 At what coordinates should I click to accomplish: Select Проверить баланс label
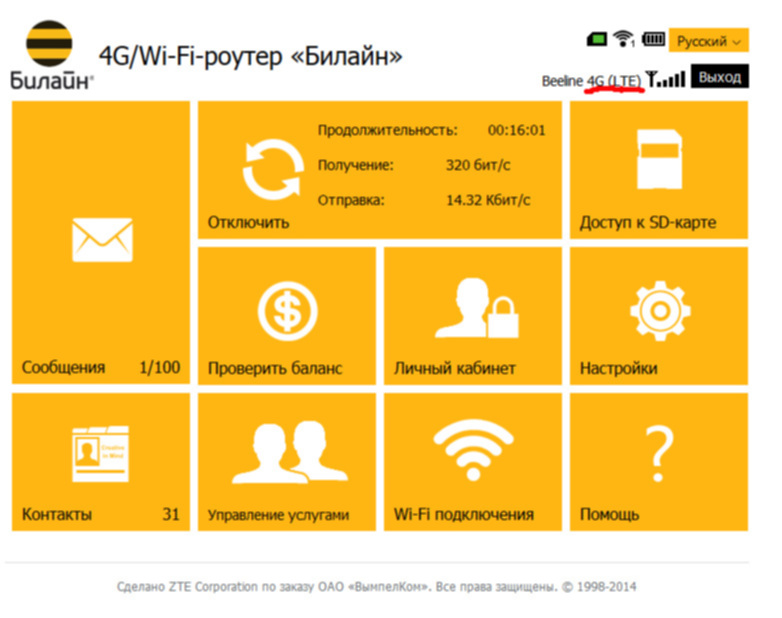(x=275, y=368)
